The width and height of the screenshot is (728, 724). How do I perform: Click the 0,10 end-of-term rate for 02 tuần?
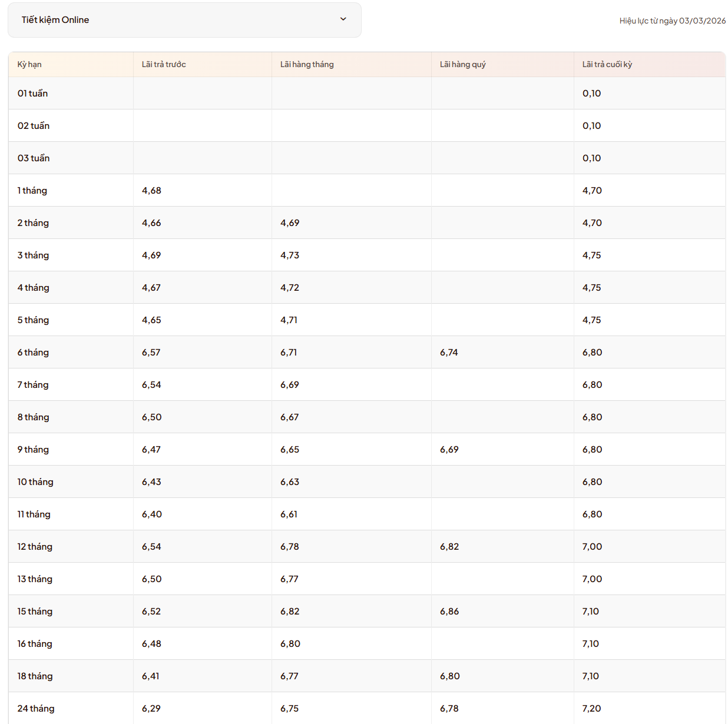tap(591, 126)
